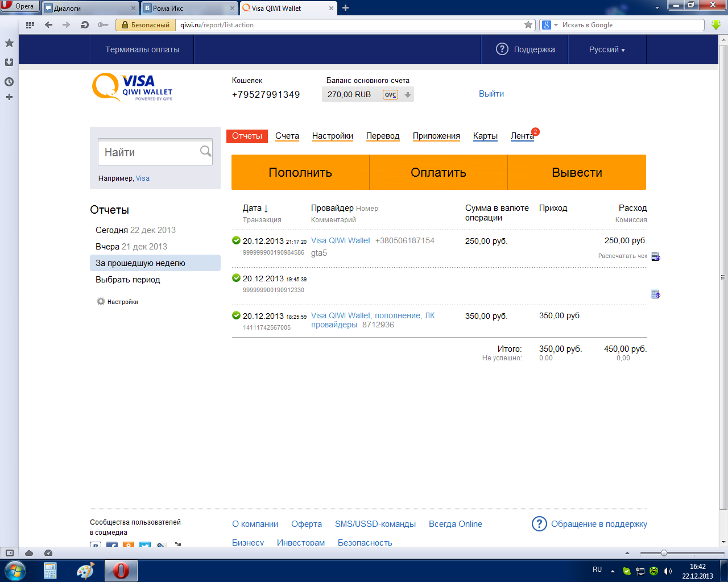Open the Перевод tab
The height and width of the screenshot is (582, 728).
click(383, 136)
